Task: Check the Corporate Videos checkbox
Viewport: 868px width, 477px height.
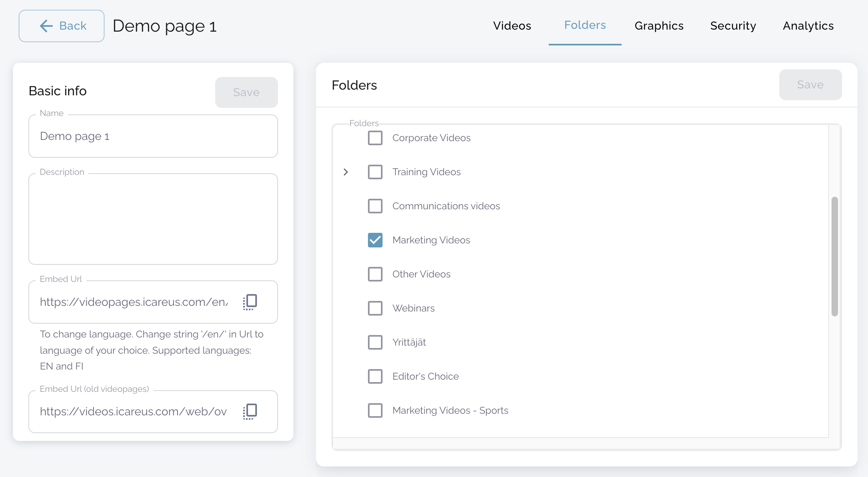Action: pyautogui.click(x=375, y=138)
